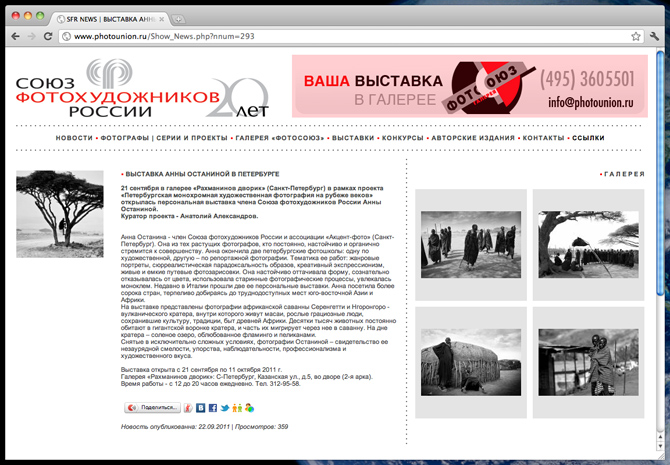Image resolution: width=670 pixels, height=465 pixels.
Task: Share to VKontakte via the B icon
Action: coord(200,408)
